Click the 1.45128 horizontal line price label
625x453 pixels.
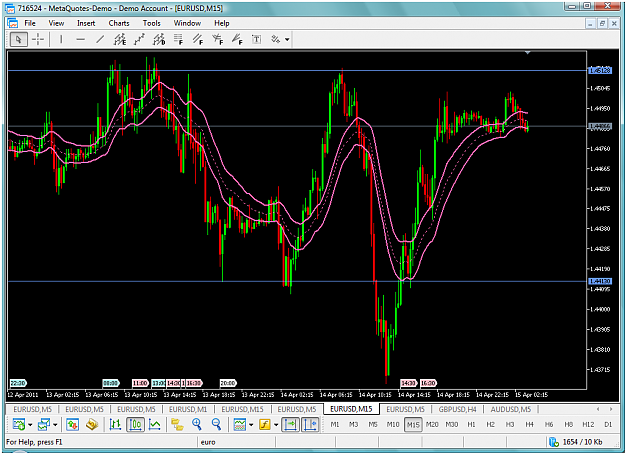pos(600,70)
